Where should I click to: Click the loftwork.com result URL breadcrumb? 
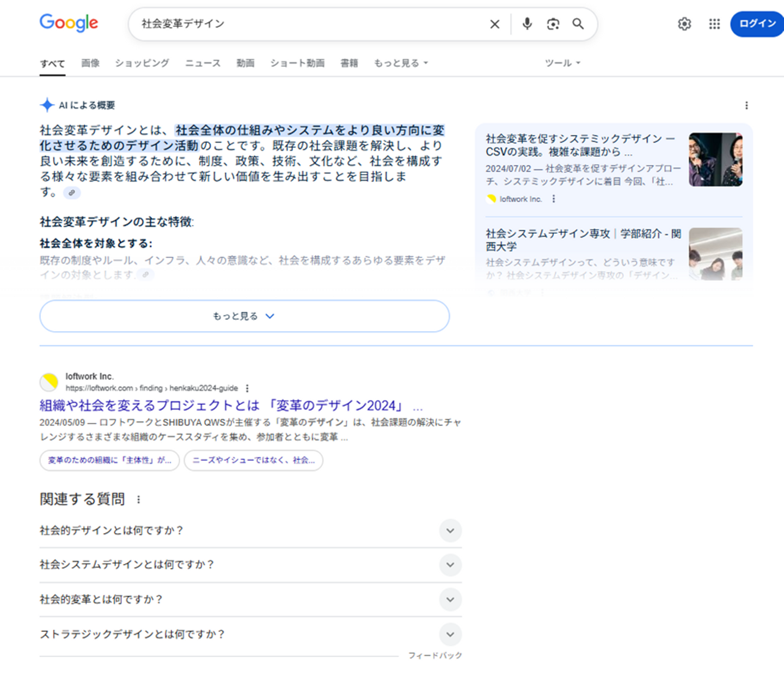point(152,388)
